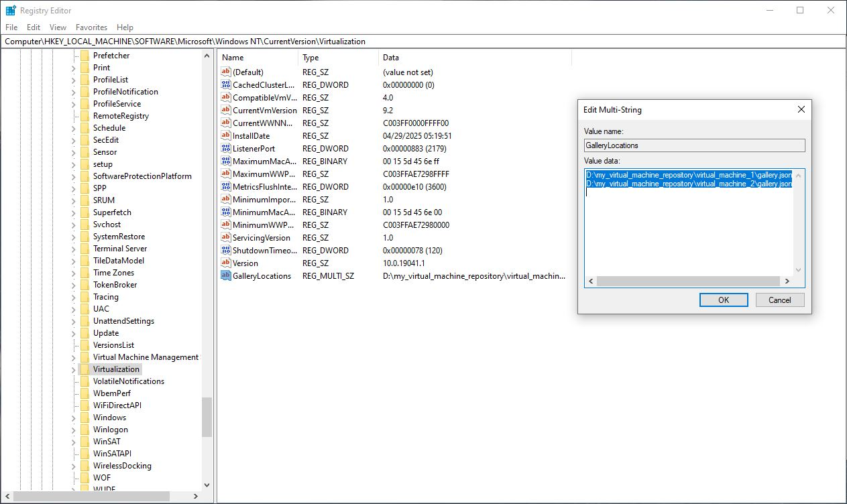Click the DWORD icon beside ShutdownTimeo value

225,250
